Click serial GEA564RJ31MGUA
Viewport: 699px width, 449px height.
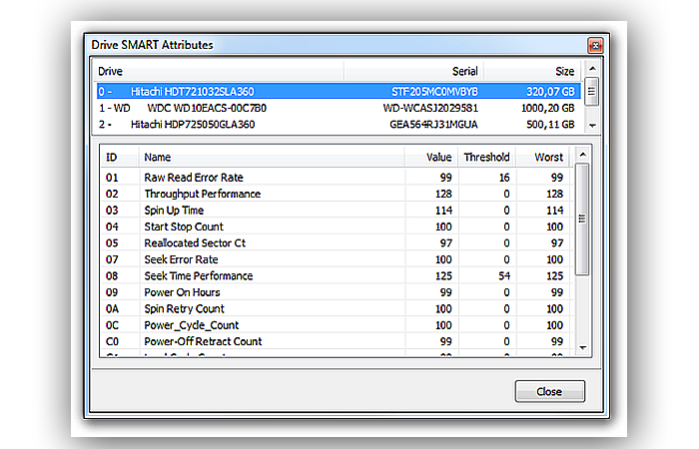pos(434,124)
